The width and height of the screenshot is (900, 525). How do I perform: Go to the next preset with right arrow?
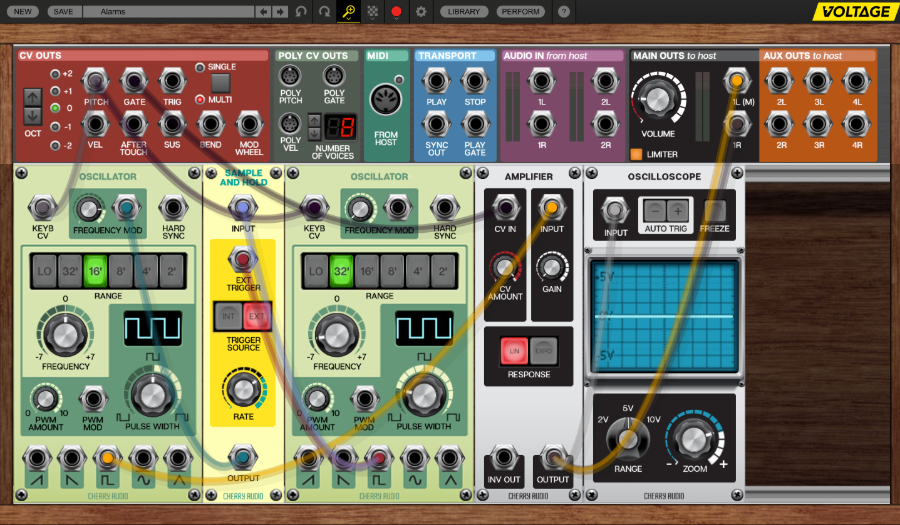(x=281, y=12)
